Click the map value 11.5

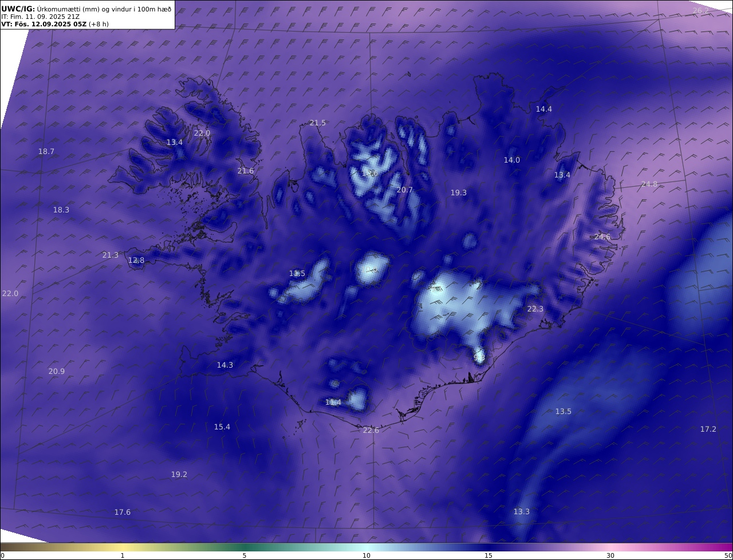click(297, 273)
